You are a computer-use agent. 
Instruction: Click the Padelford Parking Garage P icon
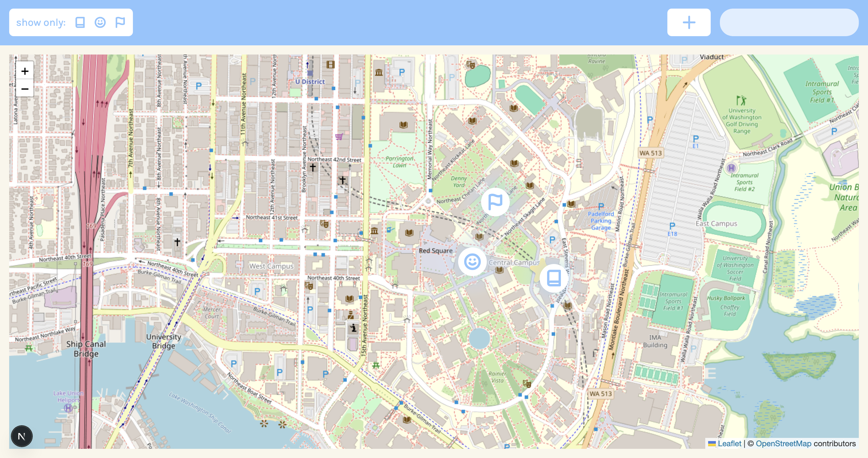pos(601,206)
